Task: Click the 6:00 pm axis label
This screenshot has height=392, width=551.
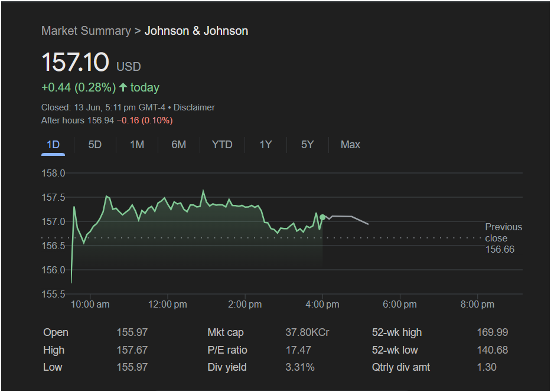Action: (400, 304)
